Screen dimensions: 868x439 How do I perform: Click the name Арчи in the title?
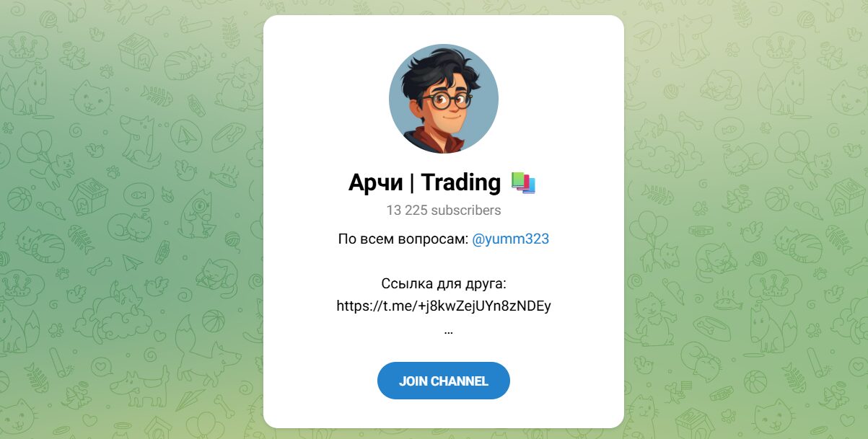(x=375, y=183)
